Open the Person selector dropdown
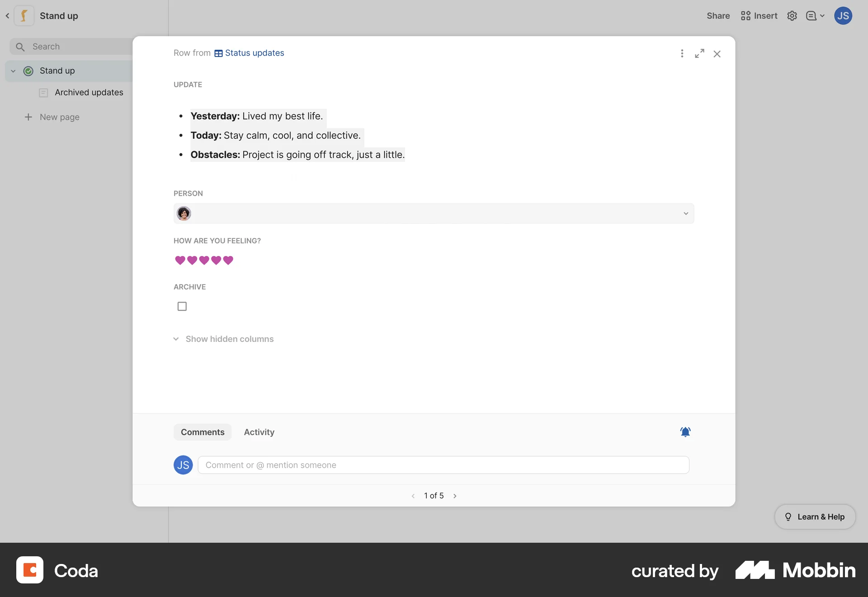 685,213
